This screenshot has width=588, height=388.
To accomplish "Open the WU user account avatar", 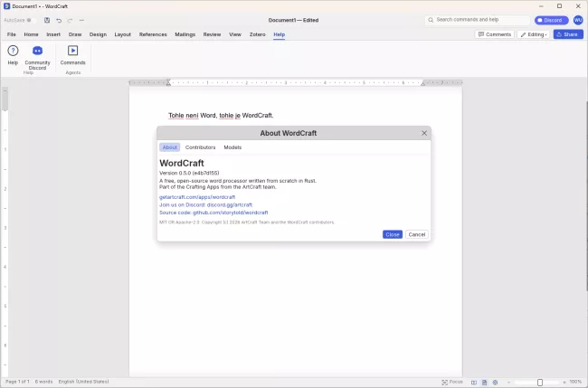I will (x=578, y=20).
